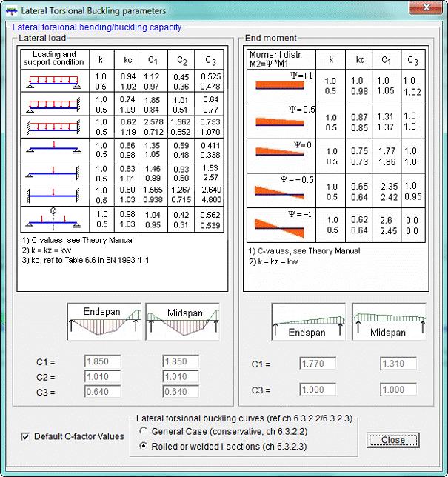This screenshot has height=477, width=448.
Task: Click lateral load C3 value 4.800
Action: pos(211,200)
